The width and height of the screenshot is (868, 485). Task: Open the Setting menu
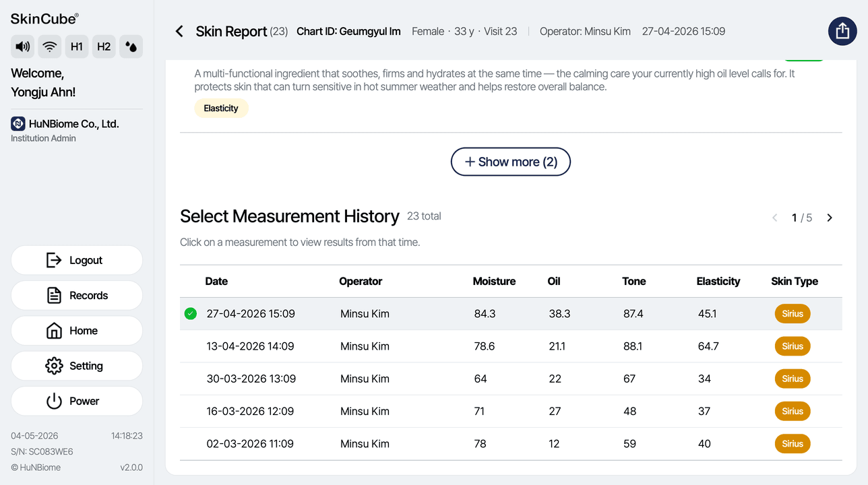77,366
